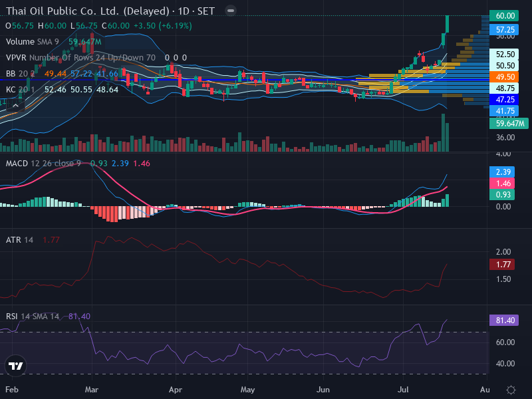Viewport: 532px width, 399px height.
Task: Select the ATR 14 indicator legend
Action: click(x=19, y=240)
